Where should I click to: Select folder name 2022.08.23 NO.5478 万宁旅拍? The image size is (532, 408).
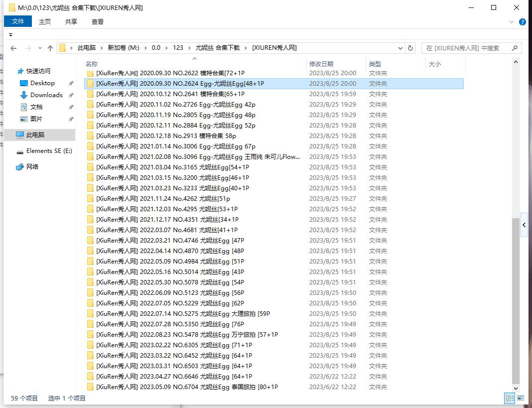tap(187, 335)
